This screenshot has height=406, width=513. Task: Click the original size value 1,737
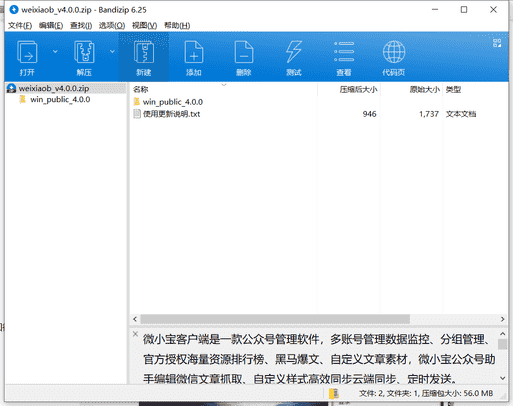[x=429, y=114]
